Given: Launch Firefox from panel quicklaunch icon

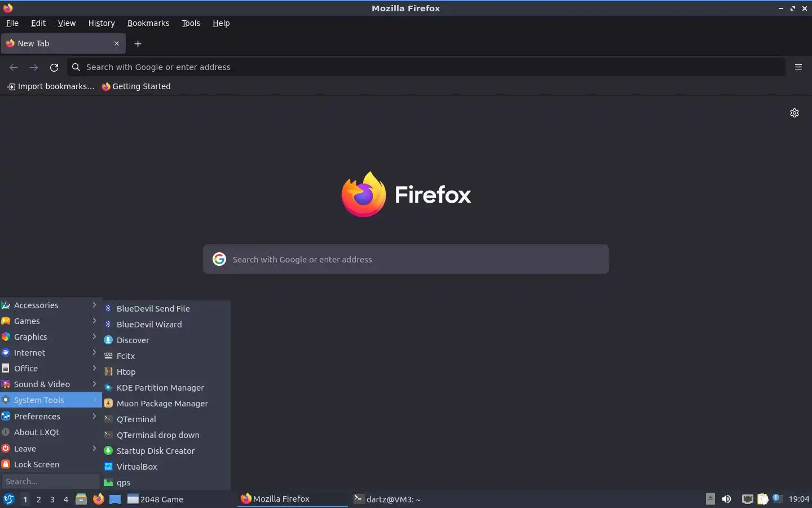Looking at the screenshot, I should pos(99,499).
